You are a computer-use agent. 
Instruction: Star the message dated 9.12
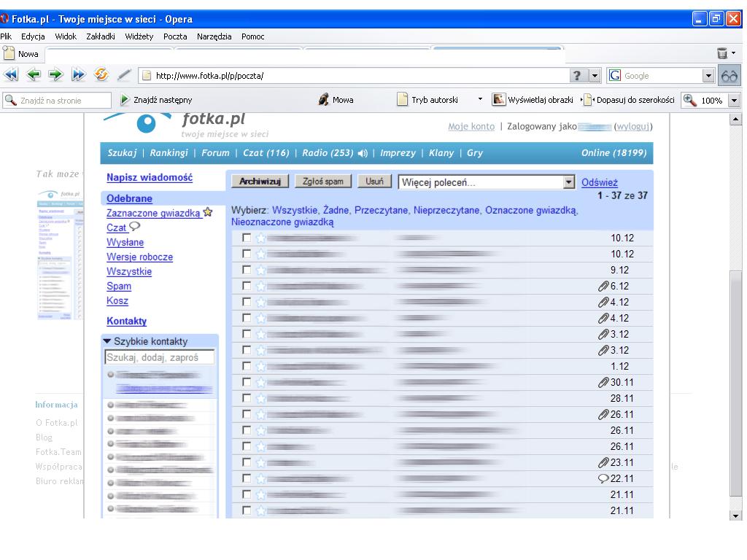coord(260,270)
